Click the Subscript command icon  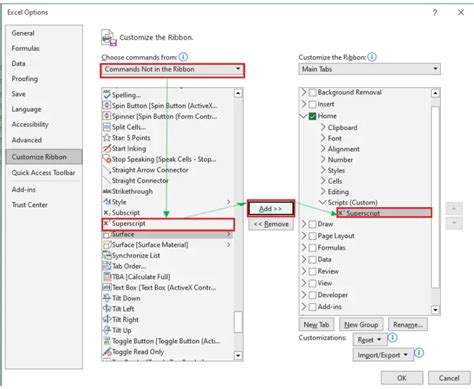click(107, 212)
